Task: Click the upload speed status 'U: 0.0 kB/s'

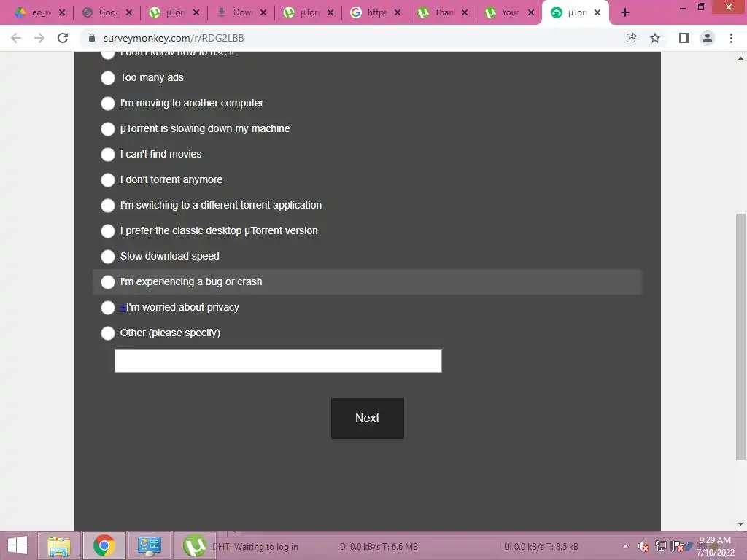Action: pyautogui.click(x=541, y=547)
